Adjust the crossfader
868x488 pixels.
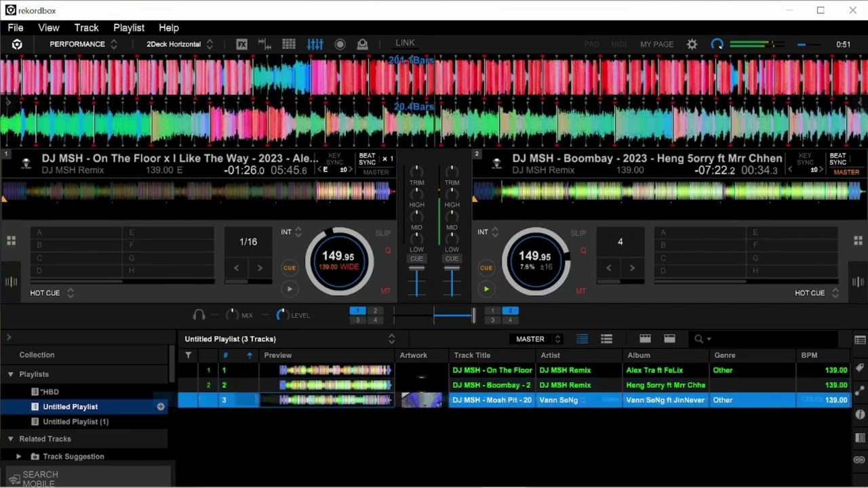coord(473,315)
